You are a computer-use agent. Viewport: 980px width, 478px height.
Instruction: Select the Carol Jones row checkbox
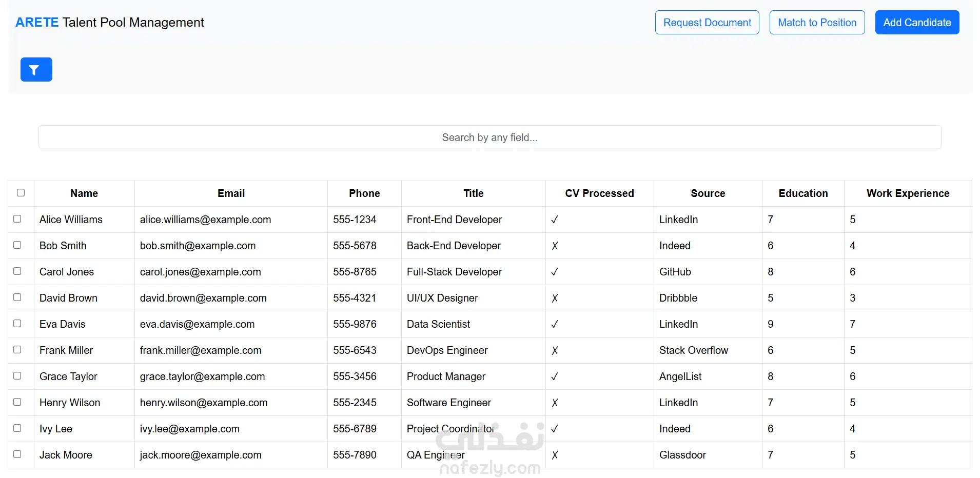(17, 271)
